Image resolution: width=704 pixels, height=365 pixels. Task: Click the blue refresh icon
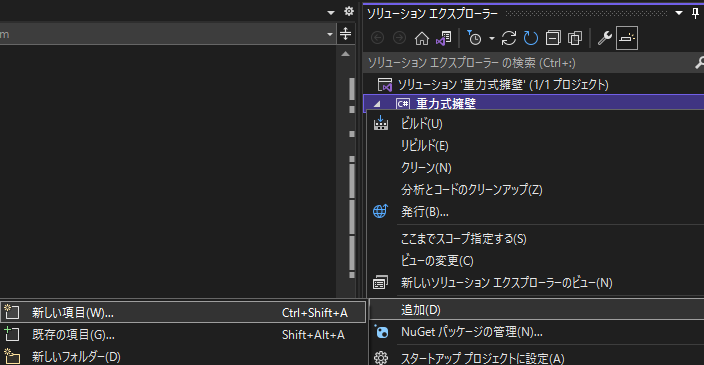(531, 39)
